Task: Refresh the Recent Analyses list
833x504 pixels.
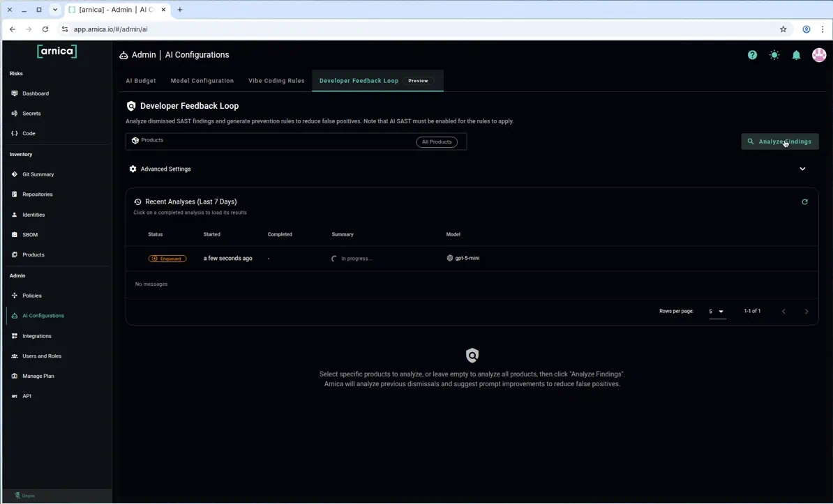Action: point(804,202)
